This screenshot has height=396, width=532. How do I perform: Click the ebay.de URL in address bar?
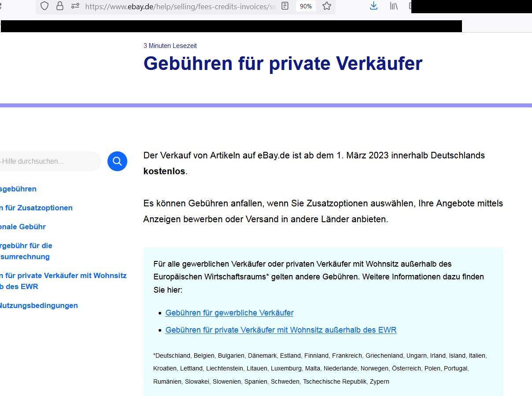pos(181,7)
